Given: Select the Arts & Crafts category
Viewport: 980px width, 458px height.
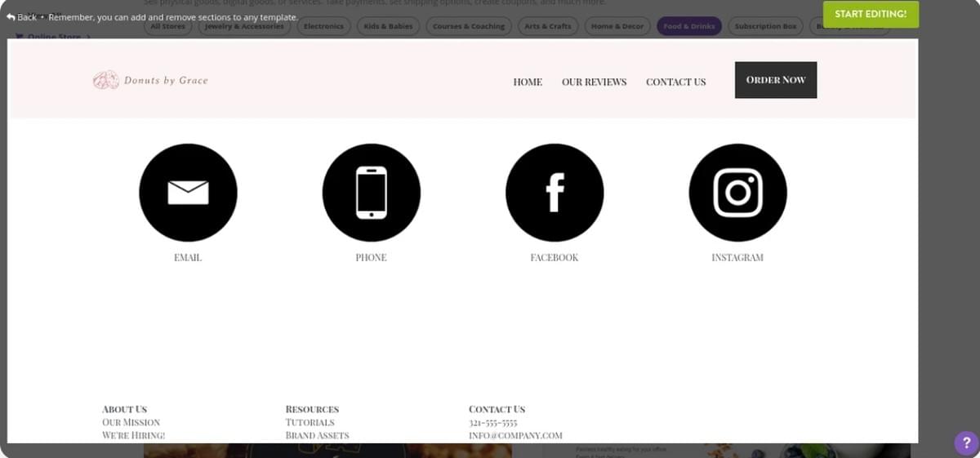Looking at the screenshot, I should click(548, 26).
